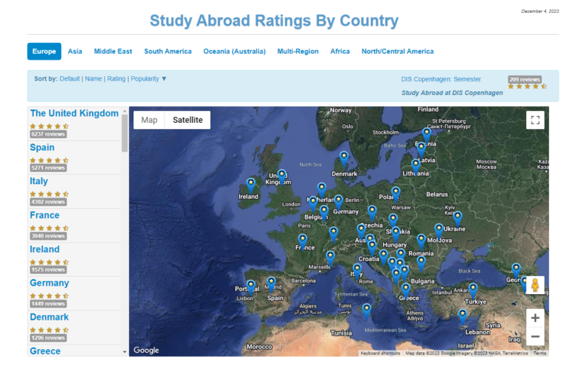
Task: Zoom out on the map
Action: click(535, 336)
